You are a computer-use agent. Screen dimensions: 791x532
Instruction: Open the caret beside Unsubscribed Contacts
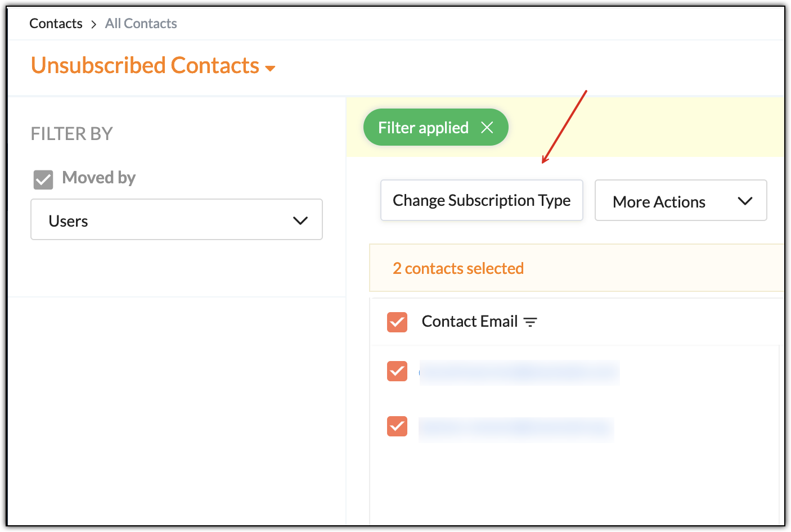coord(270,69)
